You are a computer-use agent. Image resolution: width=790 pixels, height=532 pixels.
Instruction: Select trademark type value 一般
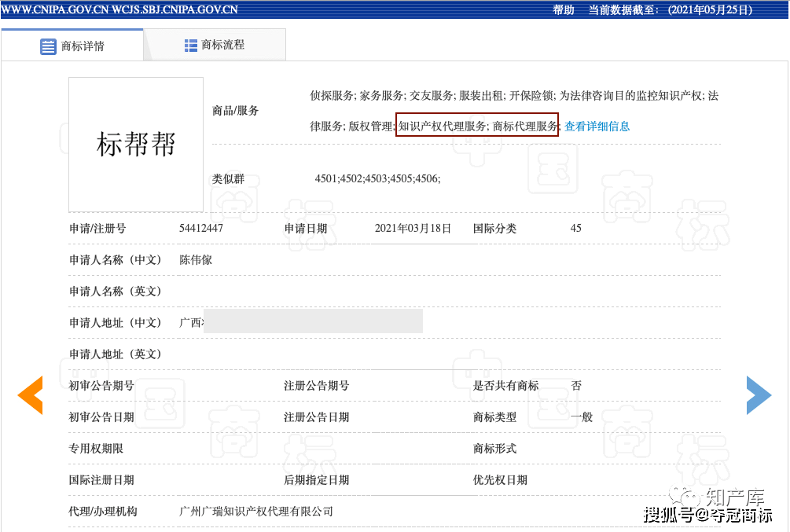[582, 417]
